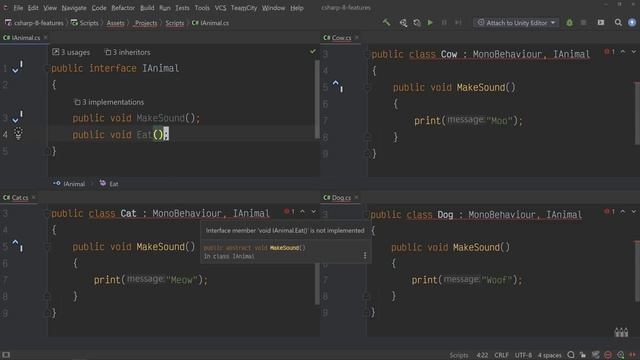Click the user avatar icon in toolbar
The height and width of the screenshot is (360, 640).
tap(632, 23)
